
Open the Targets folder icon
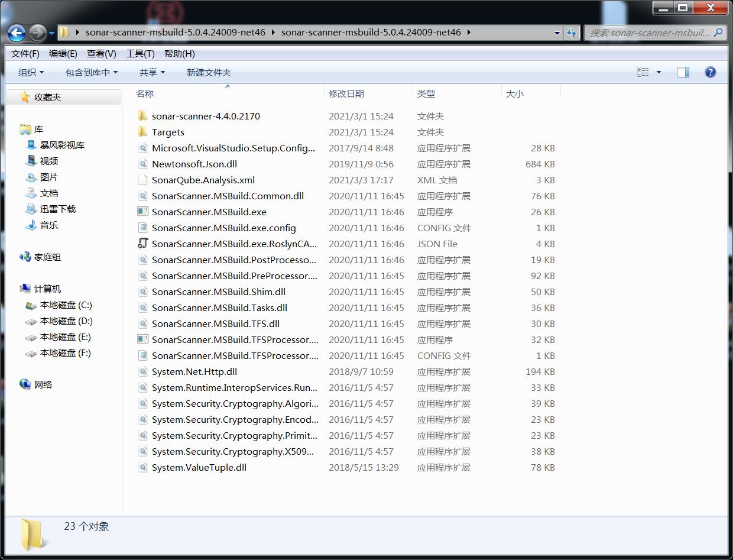click(142, 132)
